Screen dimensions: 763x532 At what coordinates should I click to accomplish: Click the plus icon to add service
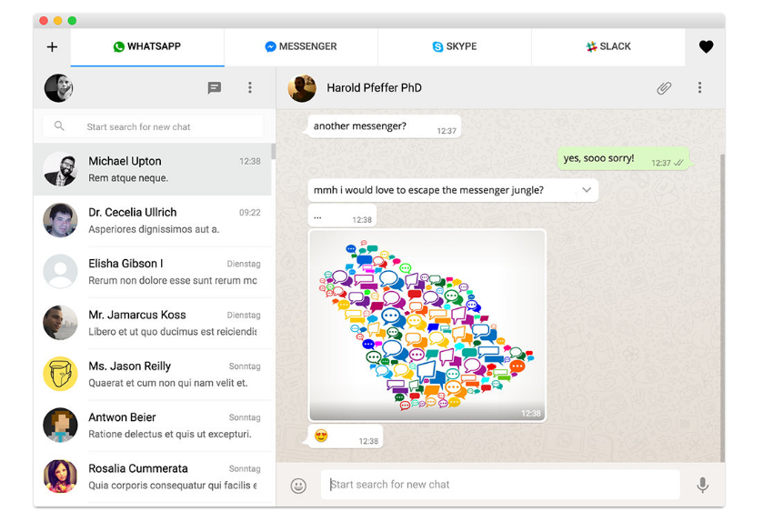click(52, 46)
